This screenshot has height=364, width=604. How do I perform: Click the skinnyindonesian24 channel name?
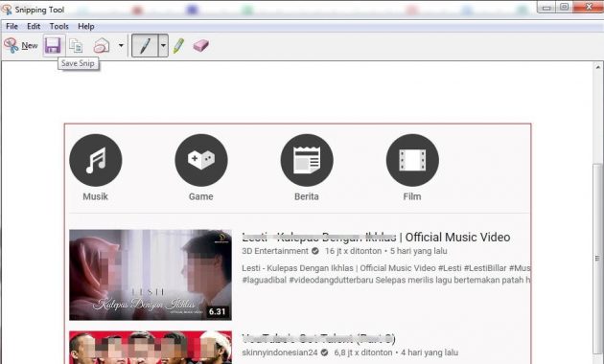pos(280,353)
